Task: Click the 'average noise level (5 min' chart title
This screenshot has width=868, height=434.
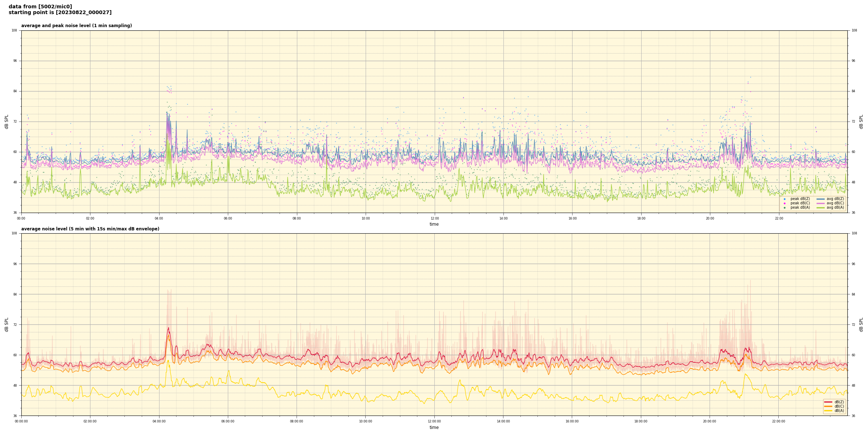Action: click(x=90, y=229)
